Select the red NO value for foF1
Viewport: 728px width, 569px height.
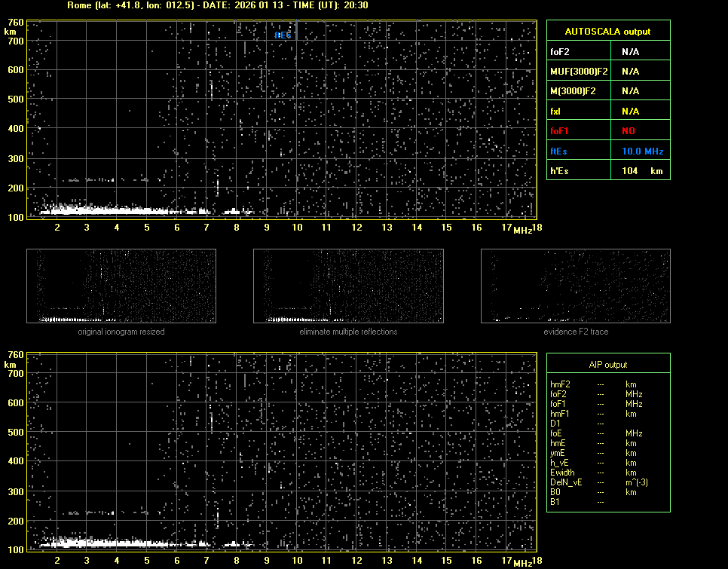click(629, 131)
